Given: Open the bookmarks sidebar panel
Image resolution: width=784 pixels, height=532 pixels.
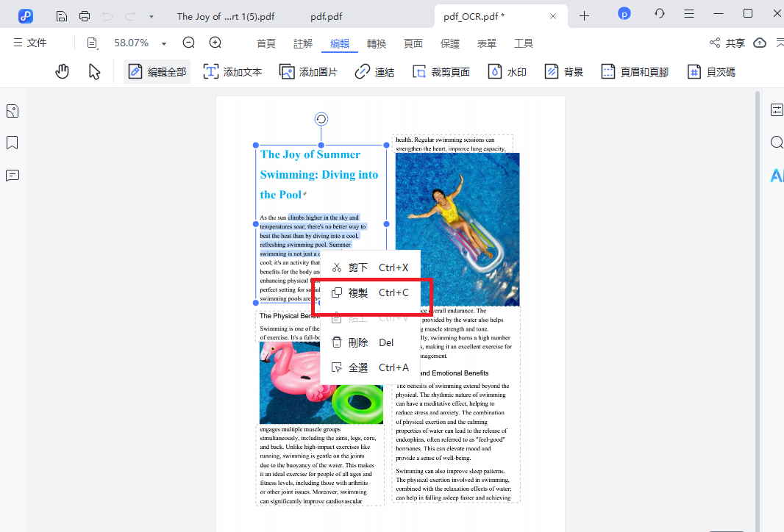Looking at the screenshot, I should 13,143.
